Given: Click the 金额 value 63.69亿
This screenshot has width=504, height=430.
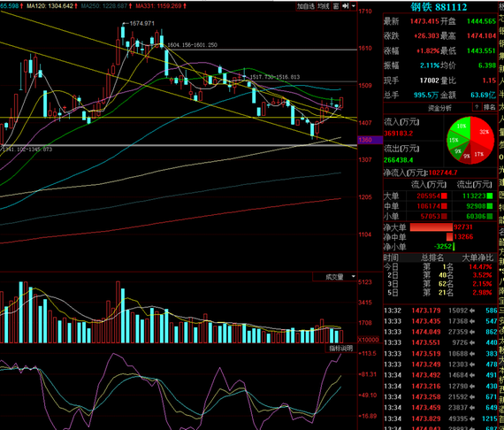Looking at the screenshot, I should [484, 96].
